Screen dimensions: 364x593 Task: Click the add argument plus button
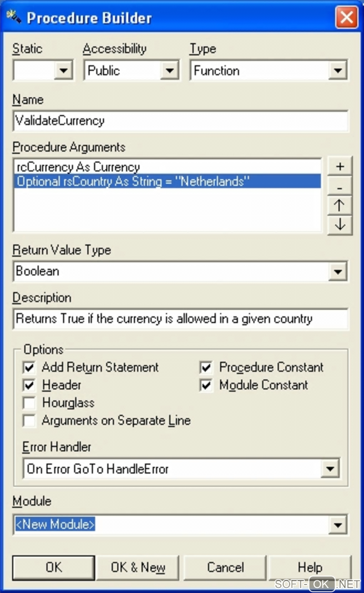[340, 166]
